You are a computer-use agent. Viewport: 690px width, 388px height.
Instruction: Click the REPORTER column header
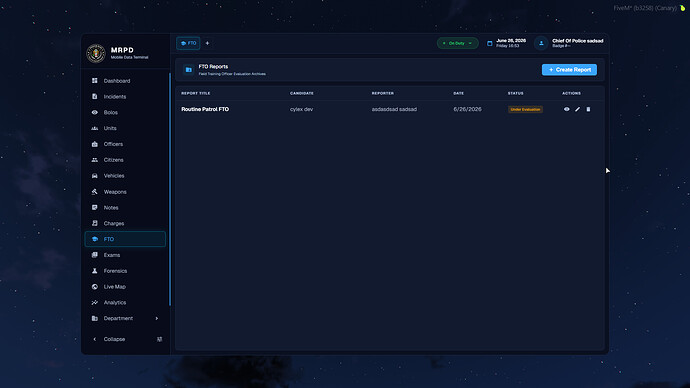(383, 93)
